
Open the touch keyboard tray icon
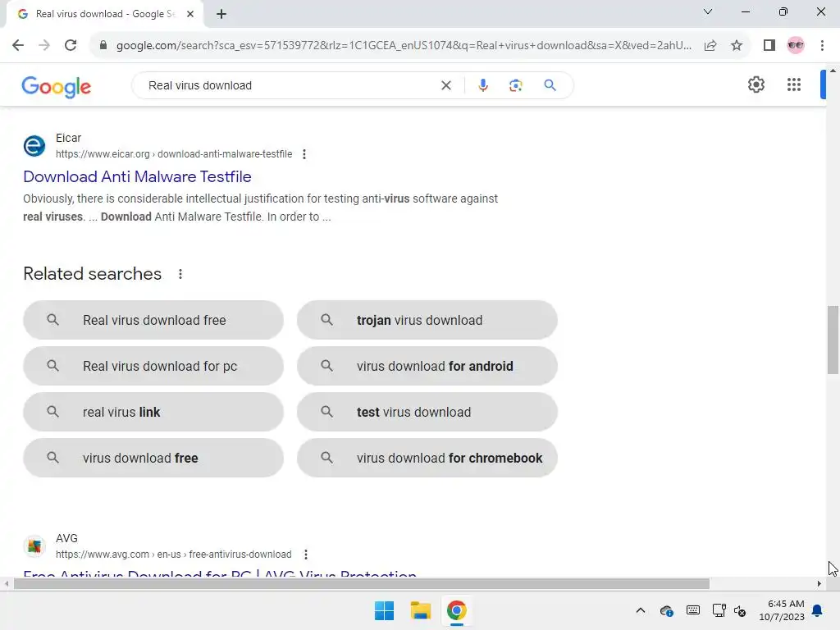tap(692, 610)
